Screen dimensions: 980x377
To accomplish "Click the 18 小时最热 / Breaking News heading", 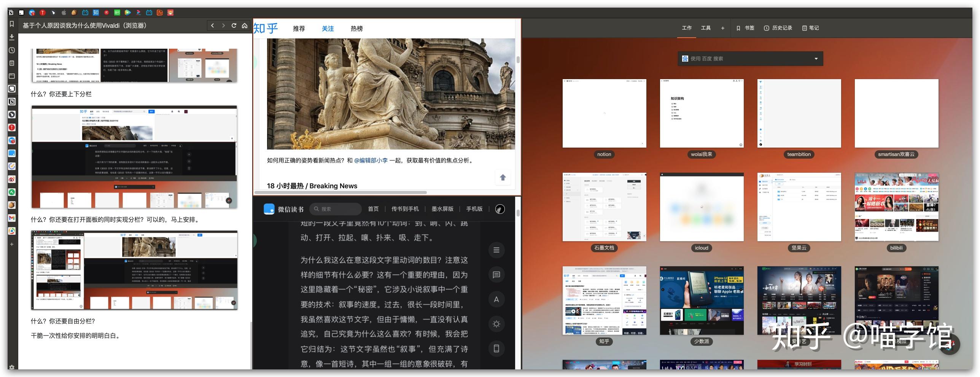I will tap(312, 186).
